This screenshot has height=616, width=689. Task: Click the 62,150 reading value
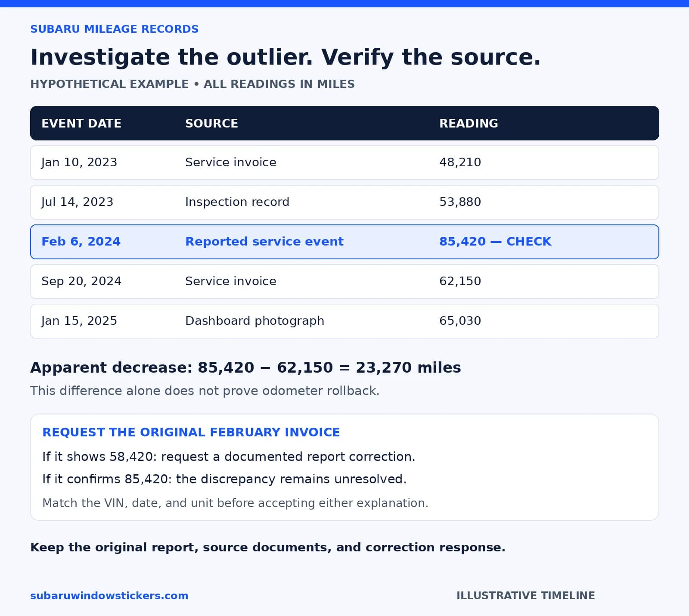click(460, 281)
